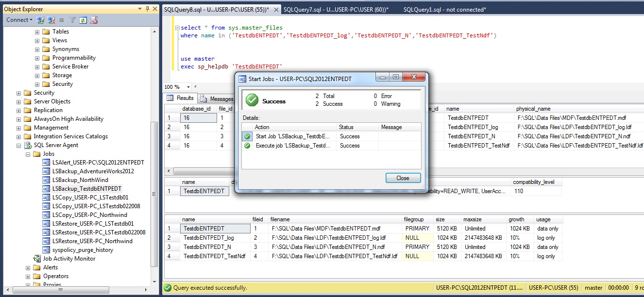Screen dimensions: 644x297
Task: Switch to the SQLQuery7.sql tab
Action: pyautogui.click(x=336, y=9)
